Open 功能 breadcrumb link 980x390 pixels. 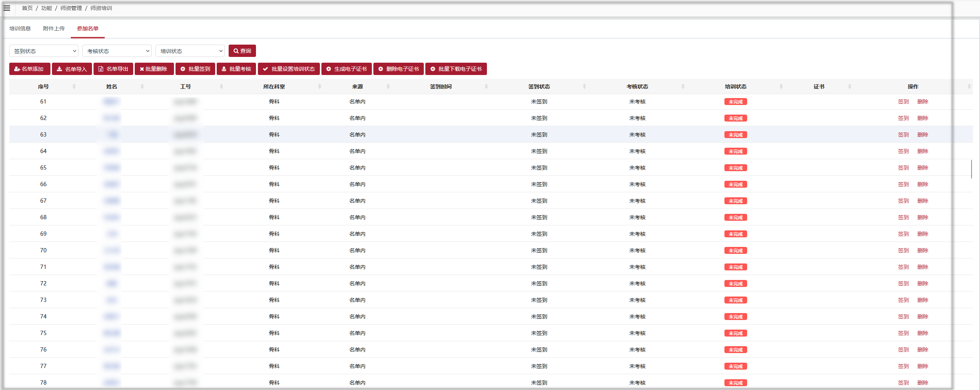pos(47,8)
